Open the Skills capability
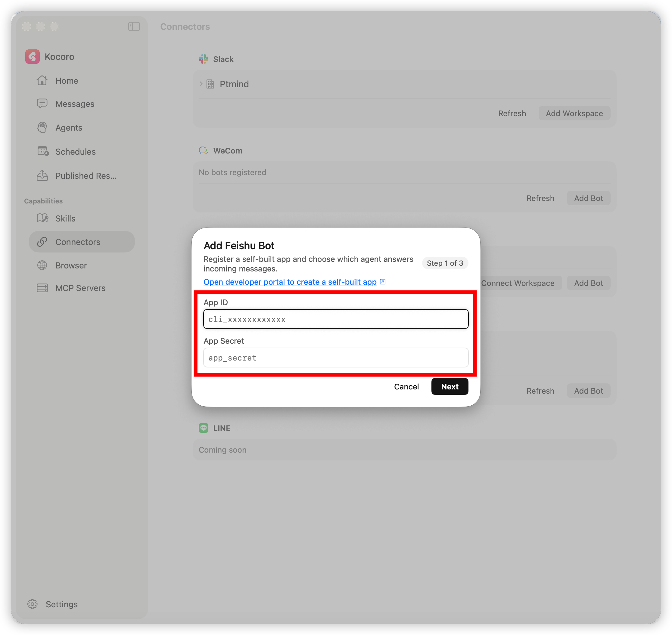Viewport: 672px width, 635px height. coord(82,218)
